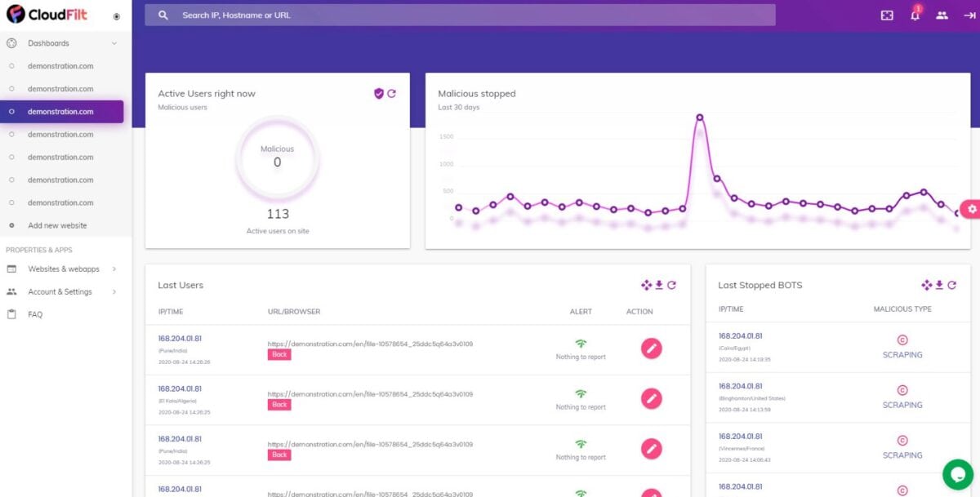The width and height of the screenshot is (980, 497).
Task: Open bot IP from Cairo/Egypt
Action: point(741,335)
